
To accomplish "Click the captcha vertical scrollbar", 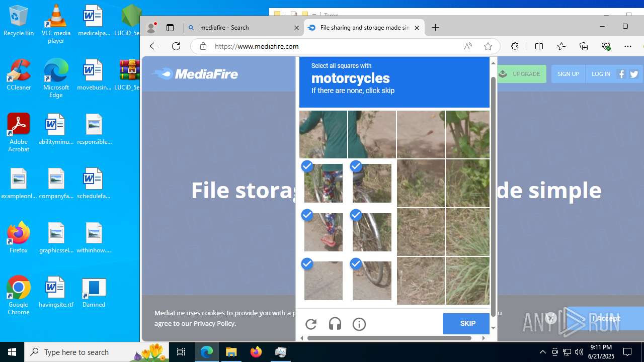I will point(493,196).
